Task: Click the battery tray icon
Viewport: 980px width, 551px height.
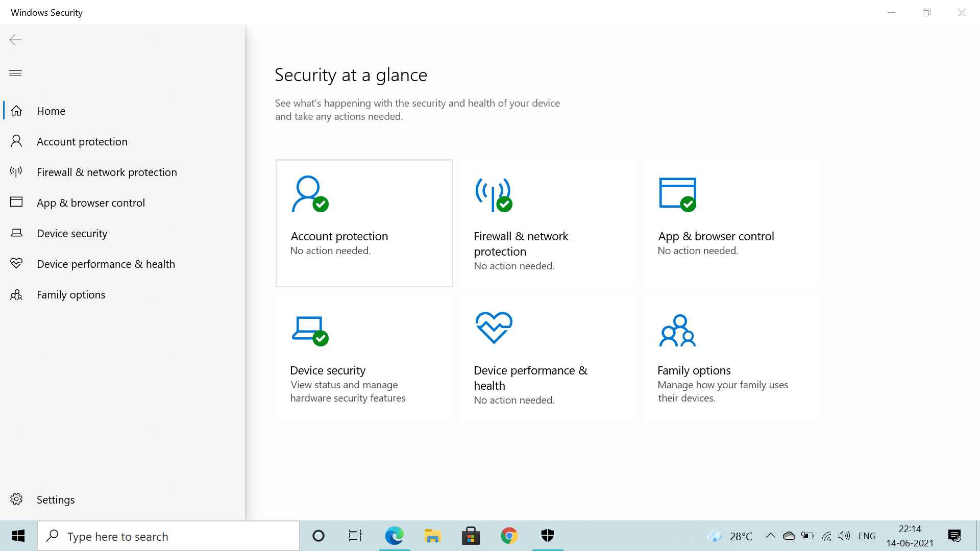Action: (807, 536)
